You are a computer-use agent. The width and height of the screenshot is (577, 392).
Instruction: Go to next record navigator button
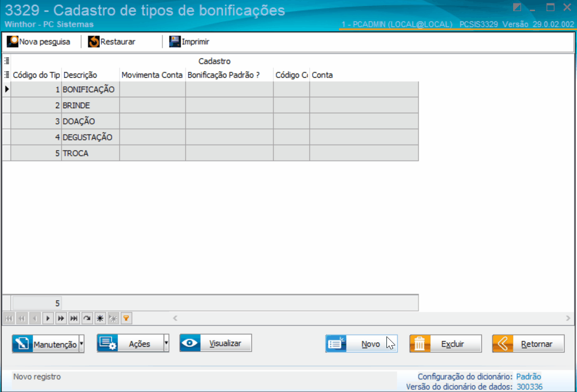[x=48, y=319]
